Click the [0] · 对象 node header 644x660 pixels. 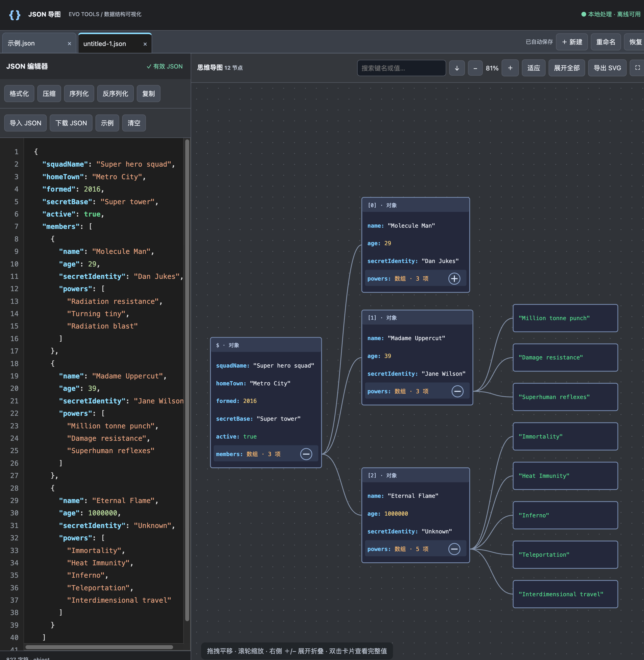click(x=416, y=205)
